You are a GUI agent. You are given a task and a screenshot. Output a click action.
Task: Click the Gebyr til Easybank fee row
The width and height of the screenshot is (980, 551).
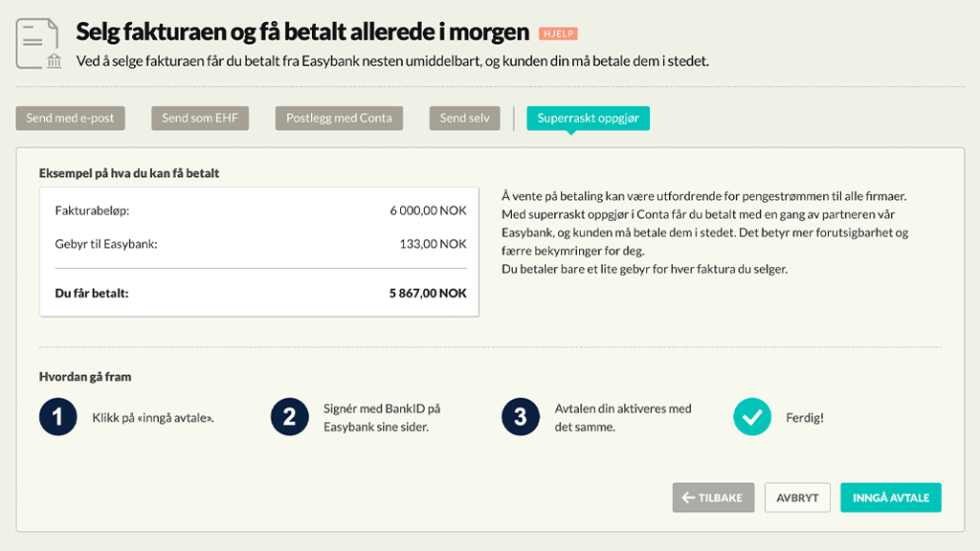[x=260, y=244]
